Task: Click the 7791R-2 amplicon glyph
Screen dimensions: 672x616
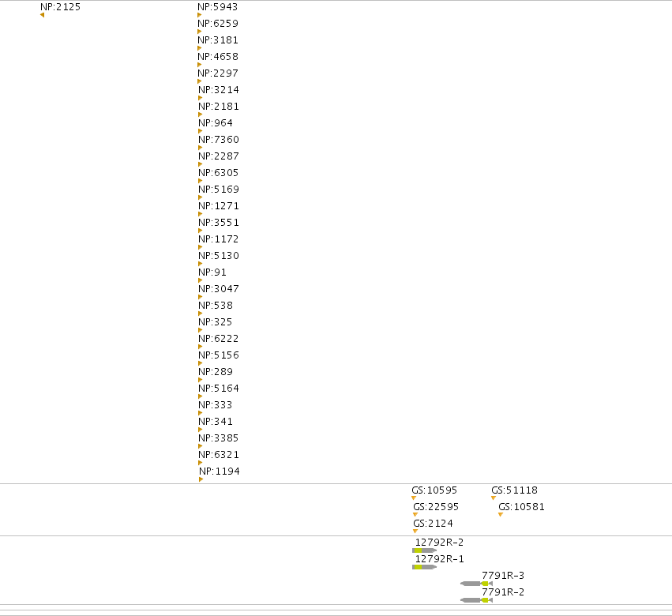Action: [x=476, y=600]
